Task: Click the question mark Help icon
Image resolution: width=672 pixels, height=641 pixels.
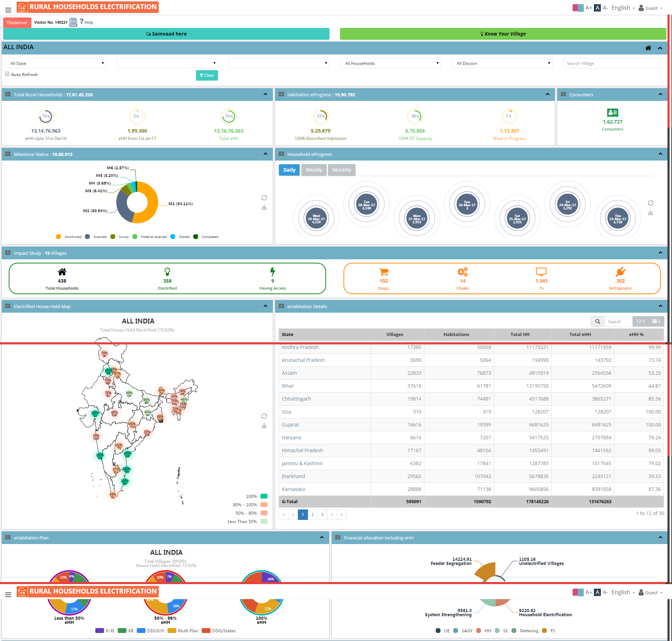Action: pyautogui.click(x=82, y=21)
